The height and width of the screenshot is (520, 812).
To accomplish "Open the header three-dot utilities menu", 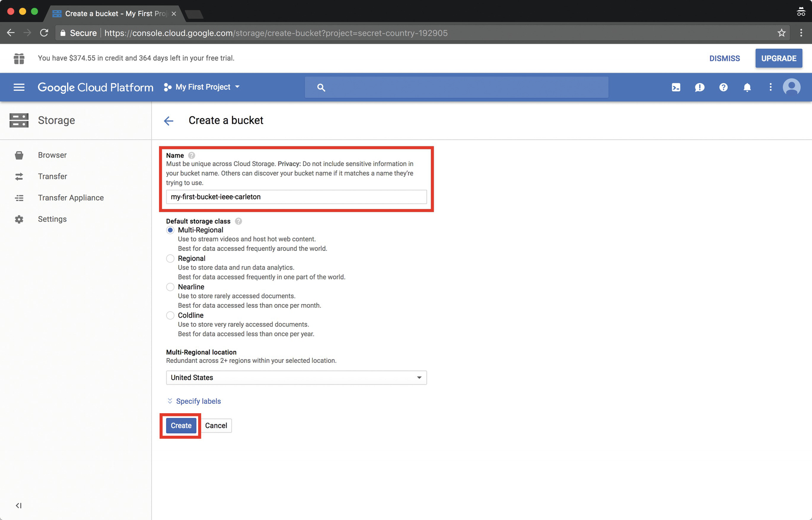I will pyautogui.click(x=770, y=87).
